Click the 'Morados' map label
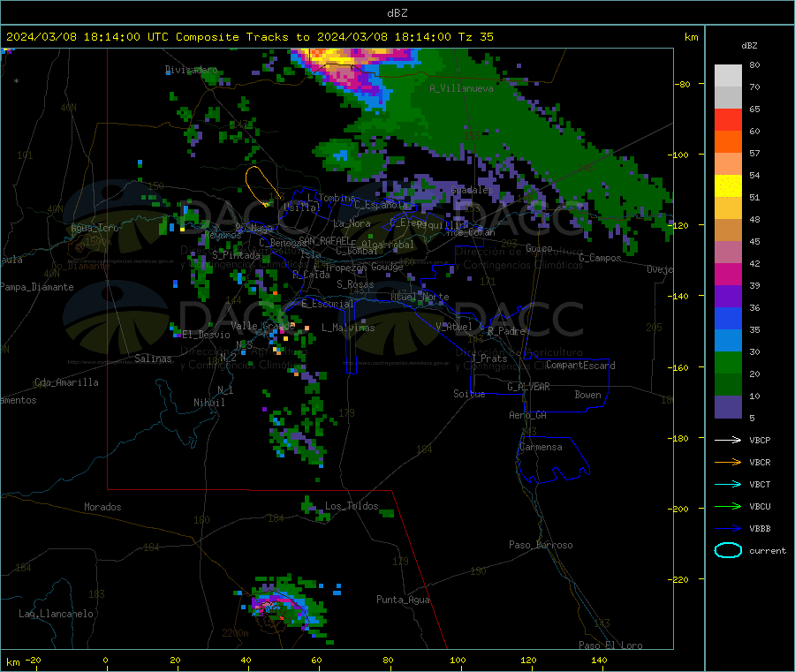The width and height of the screenshot is (795, 672). coord(102,507)
